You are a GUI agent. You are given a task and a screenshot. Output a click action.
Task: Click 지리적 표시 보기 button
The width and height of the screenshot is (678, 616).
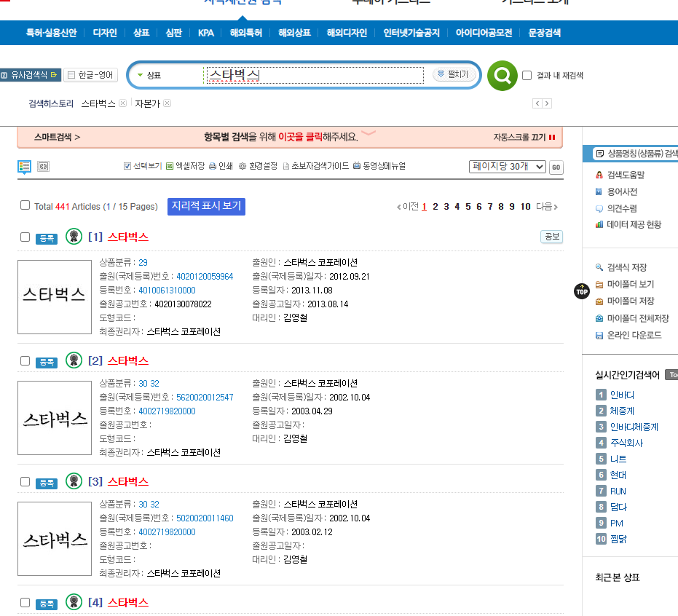click(x=206, y=206)
